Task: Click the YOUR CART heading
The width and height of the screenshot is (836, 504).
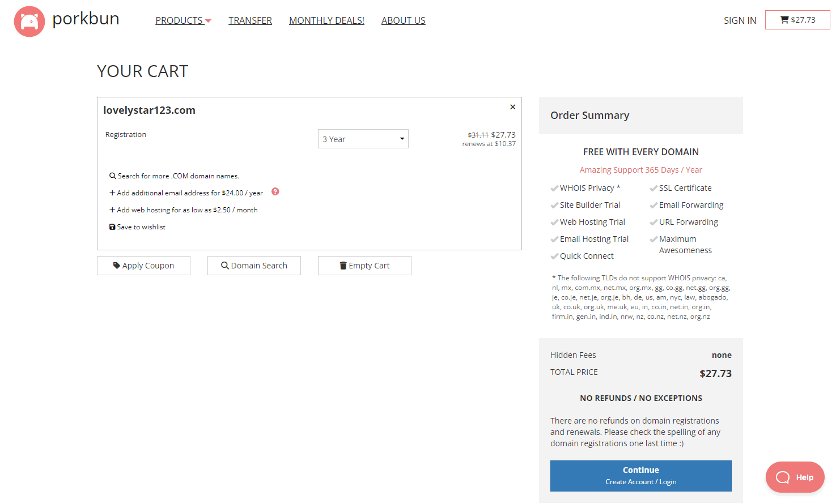Action: coord(142,71)
